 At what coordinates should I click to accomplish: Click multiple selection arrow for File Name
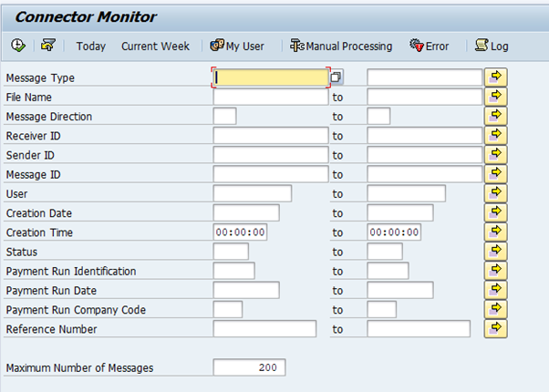(495, 96)
